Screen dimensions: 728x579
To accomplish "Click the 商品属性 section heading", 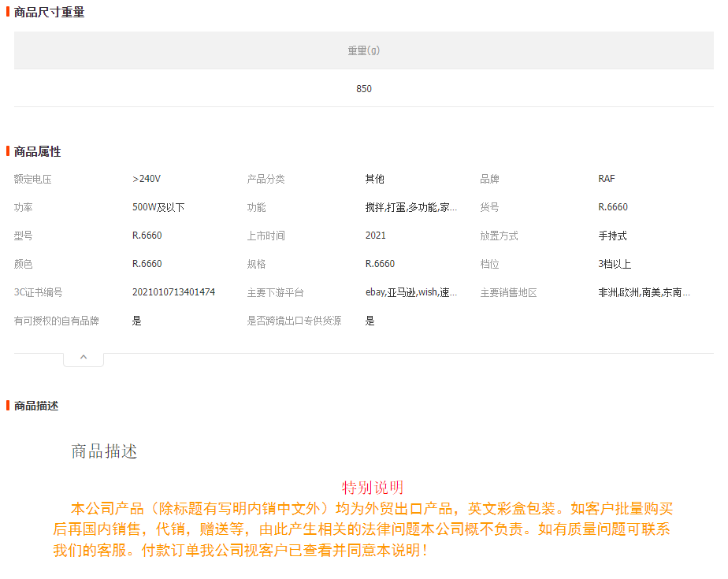I will [37, 151].
